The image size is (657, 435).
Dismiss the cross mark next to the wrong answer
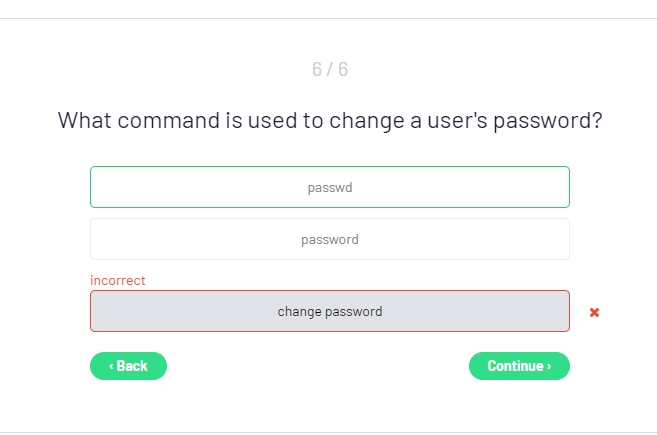[x=594, y=312]
